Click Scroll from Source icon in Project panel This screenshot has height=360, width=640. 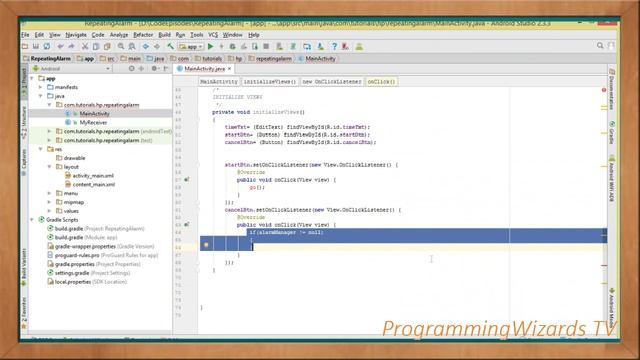click(131, 69)
